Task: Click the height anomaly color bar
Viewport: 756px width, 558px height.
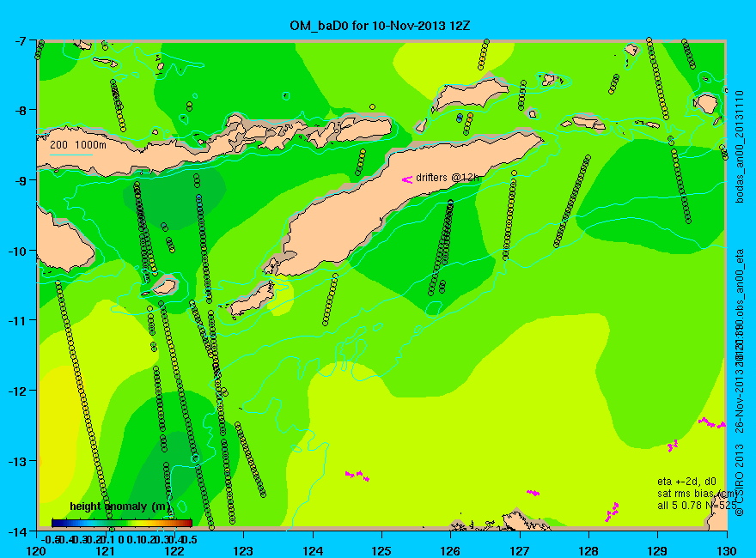Action: click(x=122, y=523)
